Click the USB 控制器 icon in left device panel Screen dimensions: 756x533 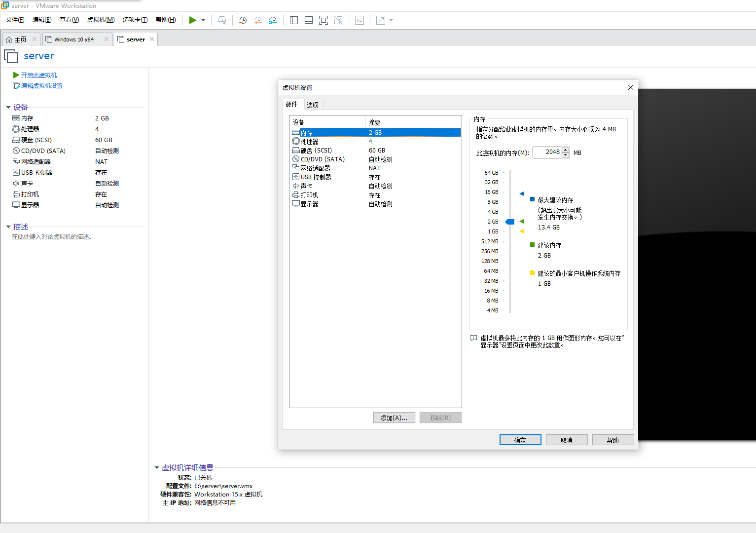tap(16, 172)
